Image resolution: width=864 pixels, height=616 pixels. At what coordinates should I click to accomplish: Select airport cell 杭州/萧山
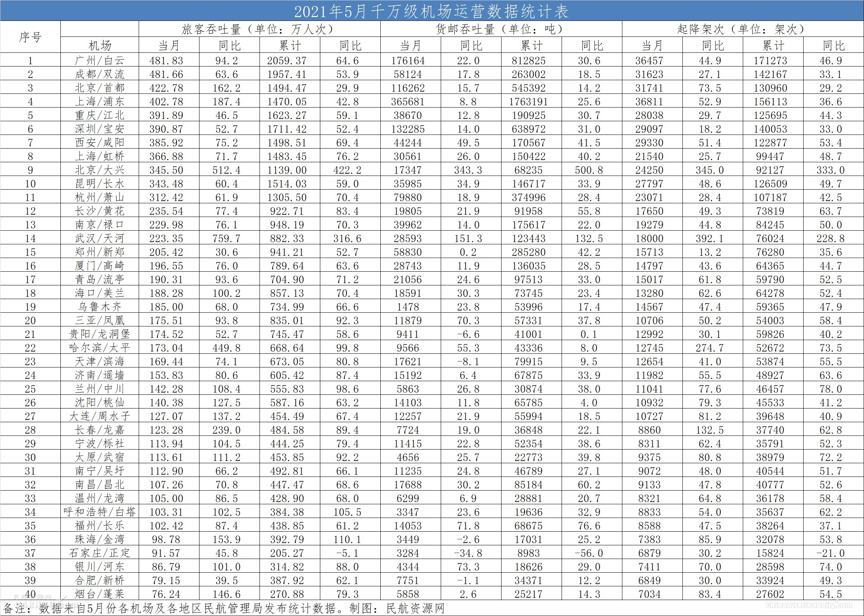(x=100, y=197)
